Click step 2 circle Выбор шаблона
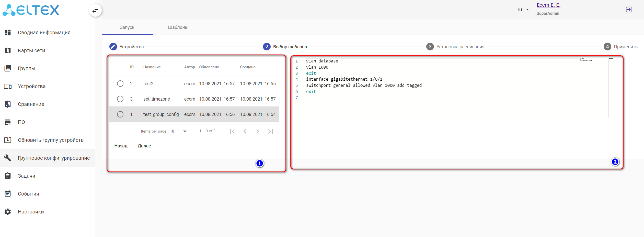The height and width of the screenshot is (237, 644). click(267, 47)
